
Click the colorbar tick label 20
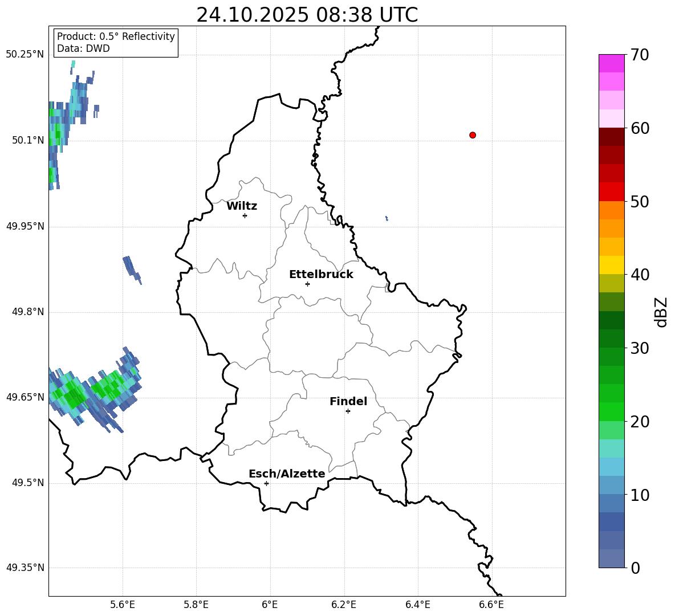pyautogui.click(x=640, y=422)
